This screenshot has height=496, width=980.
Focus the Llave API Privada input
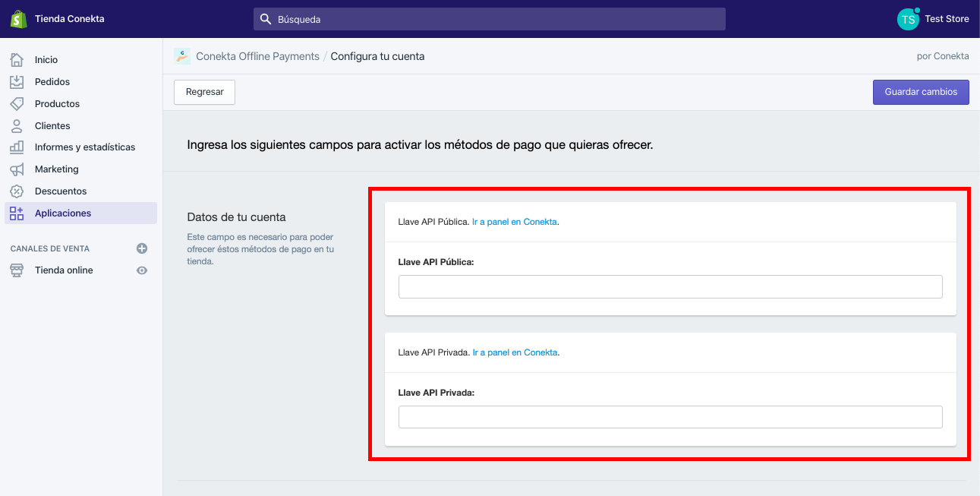pos(670,417)
